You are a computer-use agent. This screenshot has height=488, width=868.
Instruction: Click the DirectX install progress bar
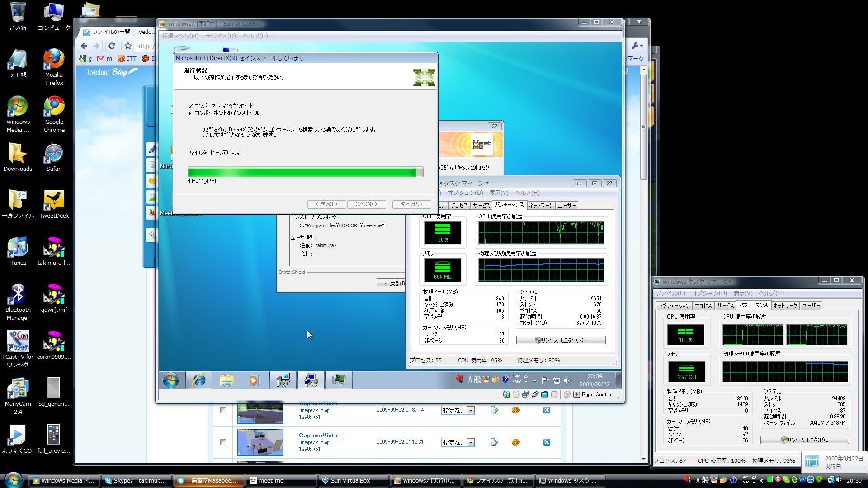pos(305,172)
